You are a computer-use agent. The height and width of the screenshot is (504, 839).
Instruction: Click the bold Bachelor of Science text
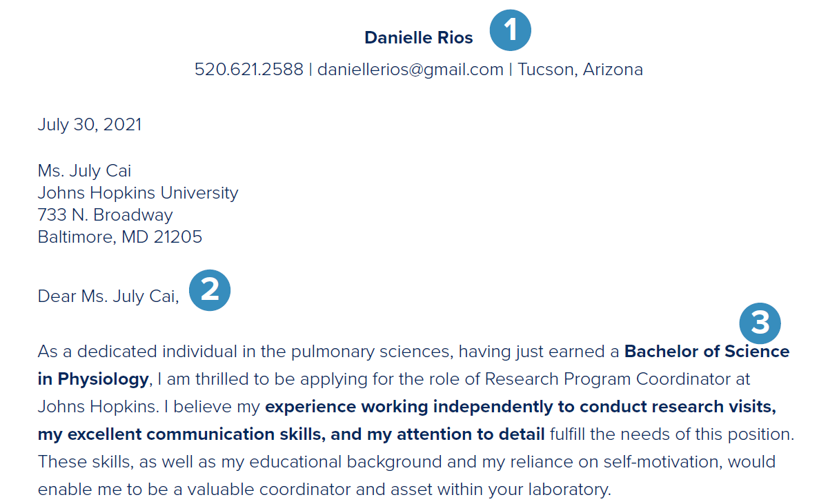(707, 352)
